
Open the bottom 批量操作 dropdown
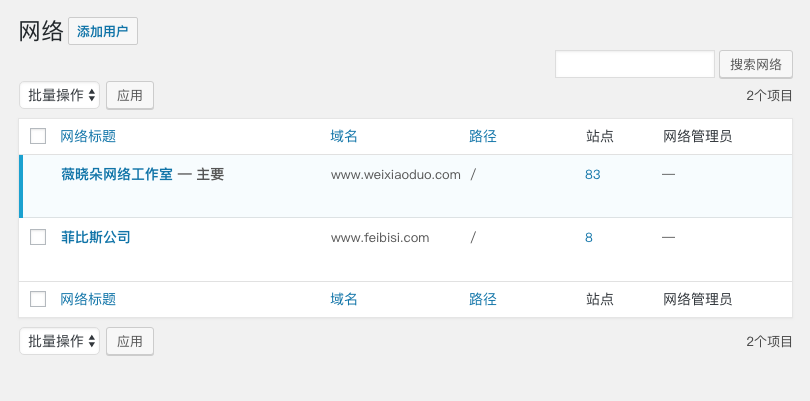60,341
